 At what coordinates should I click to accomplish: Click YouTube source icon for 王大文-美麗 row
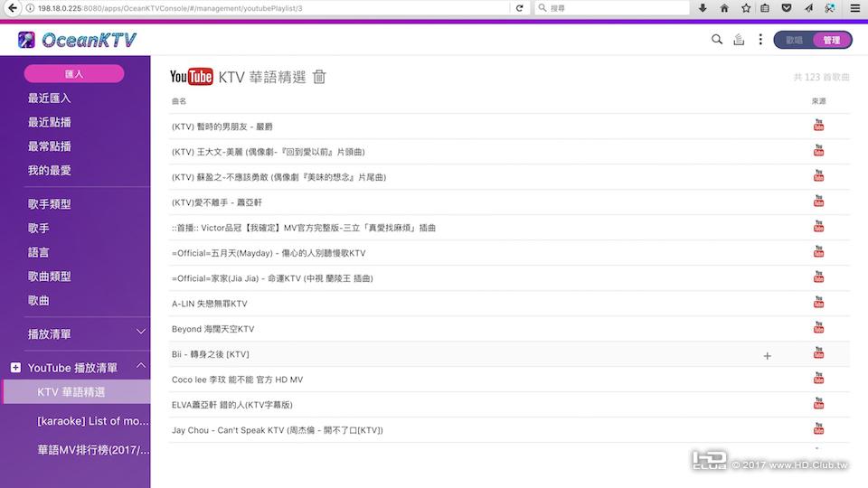pyautogui.click(x=819, y=151)
